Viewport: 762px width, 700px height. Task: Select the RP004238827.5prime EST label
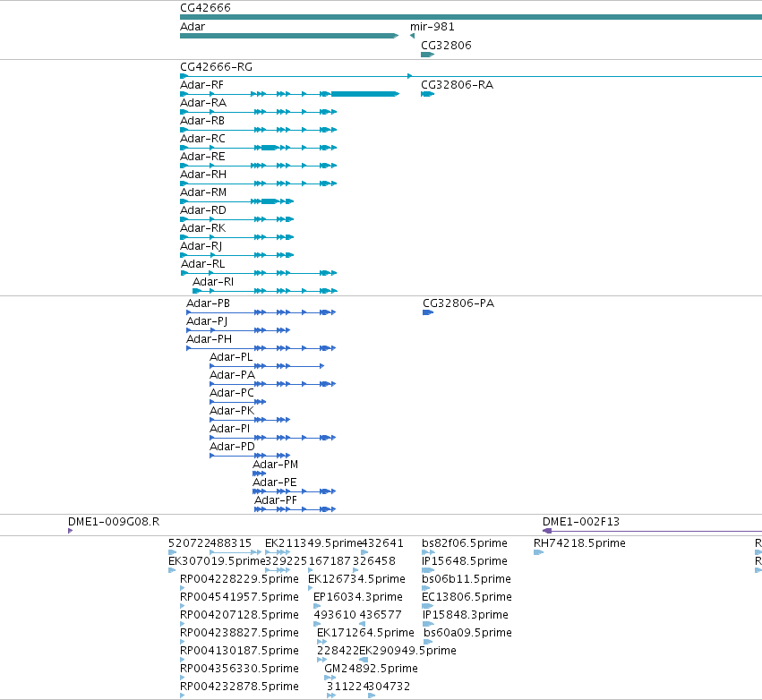coord(239,634)
